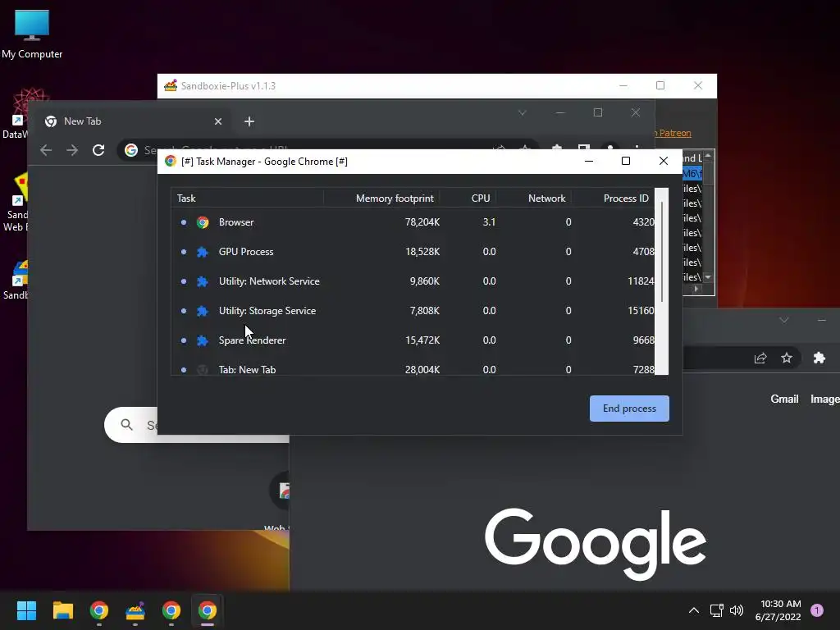840x630 pixels.
Task: Click the Browser memory value 78,204K
Action: tap(422, 222)
